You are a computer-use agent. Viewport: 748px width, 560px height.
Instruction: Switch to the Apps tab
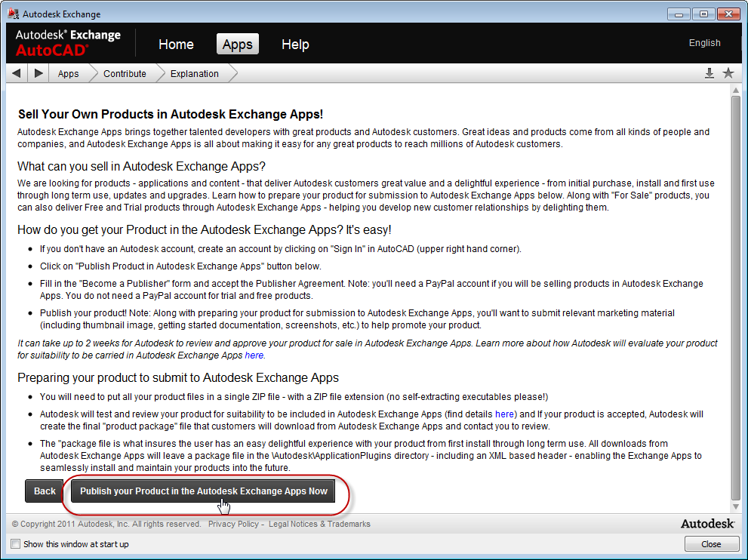(x=237, y=45)
